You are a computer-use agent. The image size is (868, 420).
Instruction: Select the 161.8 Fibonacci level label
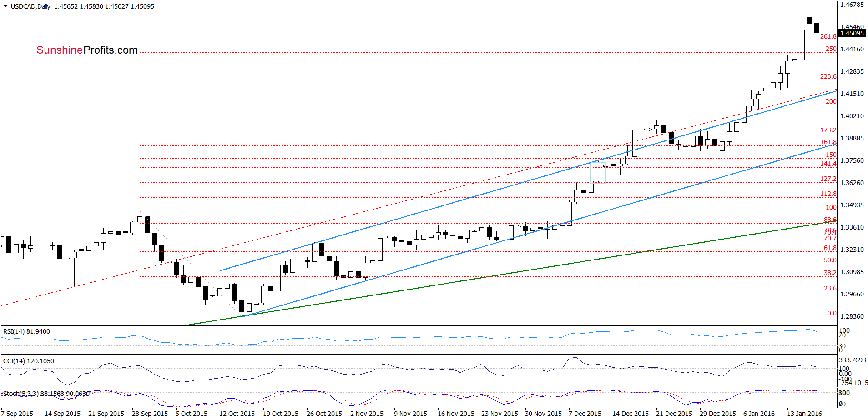pos(828,142)
